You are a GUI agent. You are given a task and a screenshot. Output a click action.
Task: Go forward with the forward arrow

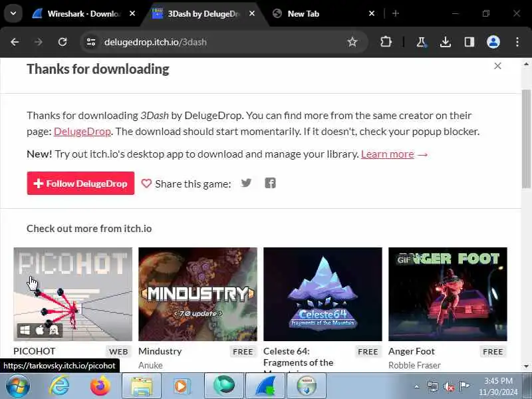[39, 42]
